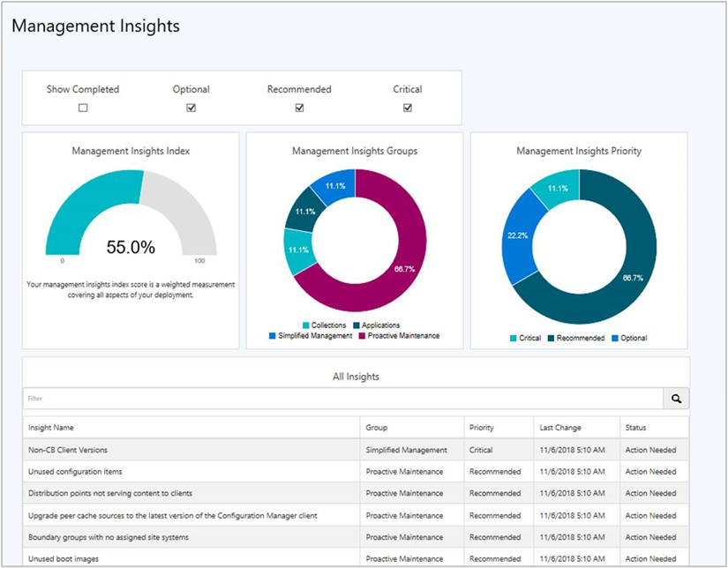
Task: Select the Unused boot images row
Action: coord(356,557)
